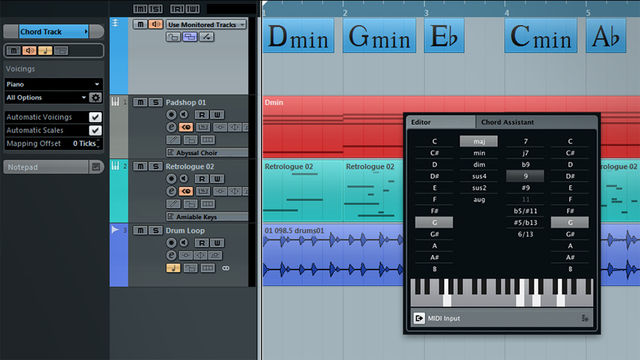Click Read automation on Retrologue 02
The width and height of the screenshot is (640, 360).
click(x=202, y=179)
